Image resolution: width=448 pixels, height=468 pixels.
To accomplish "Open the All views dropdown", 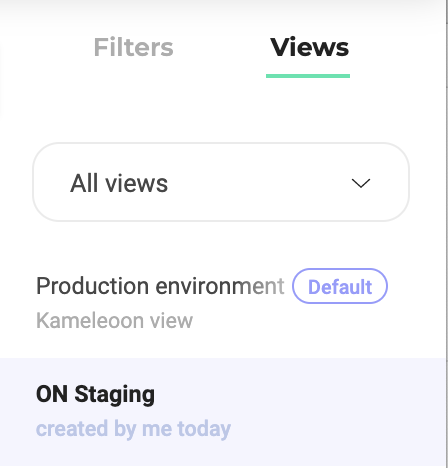I will point(221,182).
